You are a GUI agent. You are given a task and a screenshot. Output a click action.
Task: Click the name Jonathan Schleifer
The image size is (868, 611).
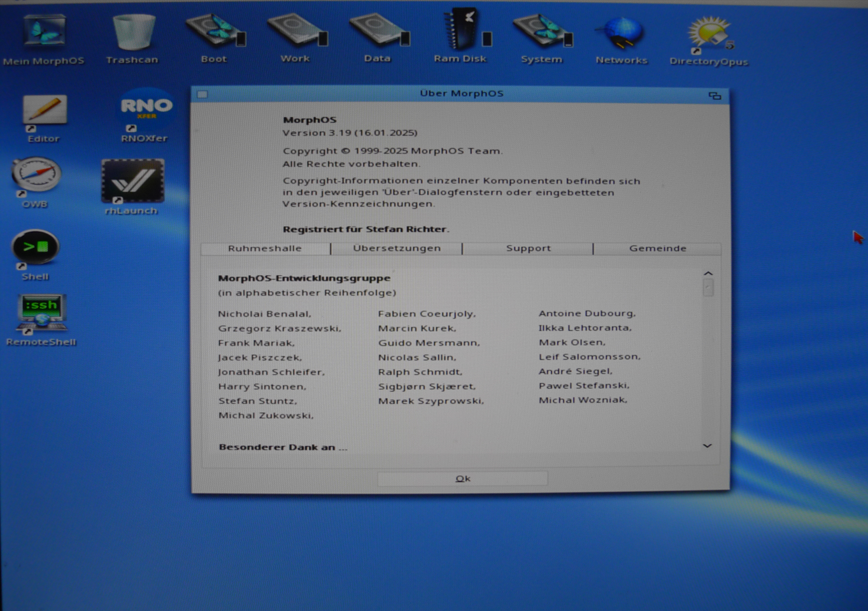pos(271,372)
